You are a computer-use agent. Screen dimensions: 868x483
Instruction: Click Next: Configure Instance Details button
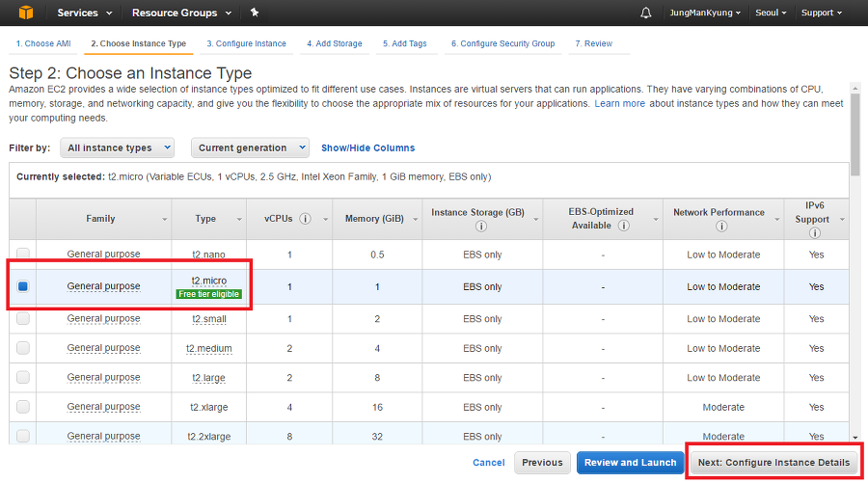[773, 463]
